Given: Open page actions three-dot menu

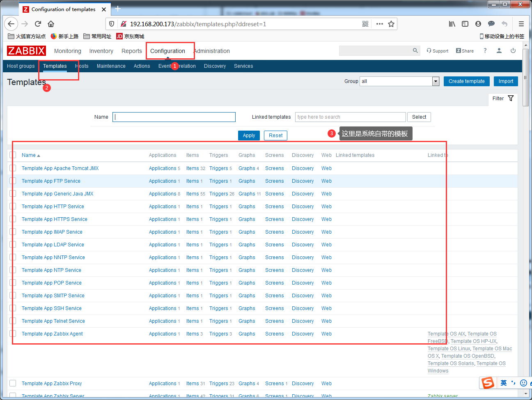Looking at the screenshot, I should pyautogui.click(x=380, y=24).
